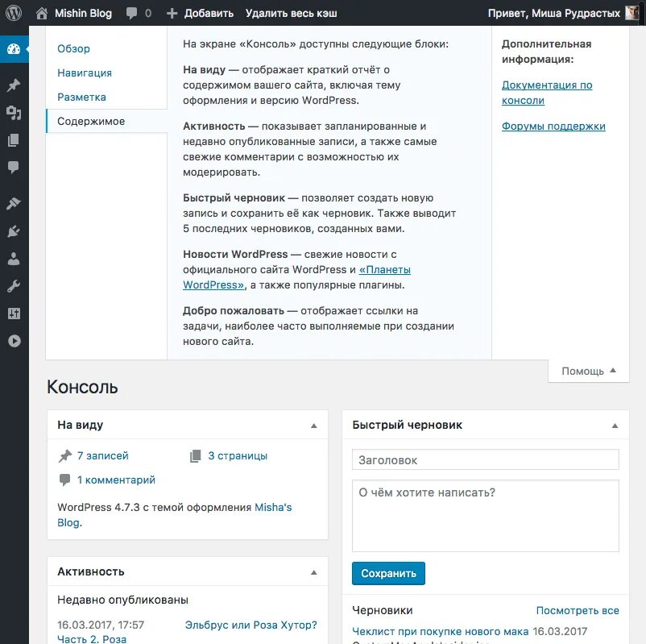This screenshot has width=646, height=644.
Task: Open the WordPress logo menu
Action: point(13,13)
